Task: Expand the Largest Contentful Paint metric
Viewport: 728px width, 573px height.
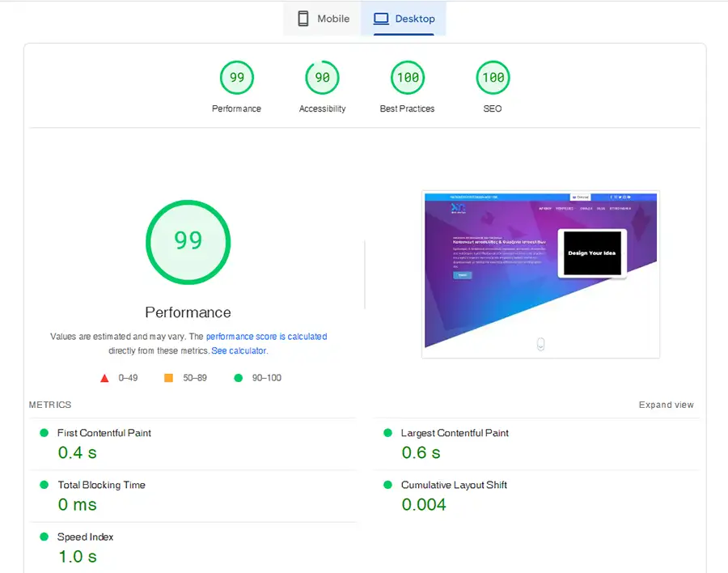Action: (455, 433)
